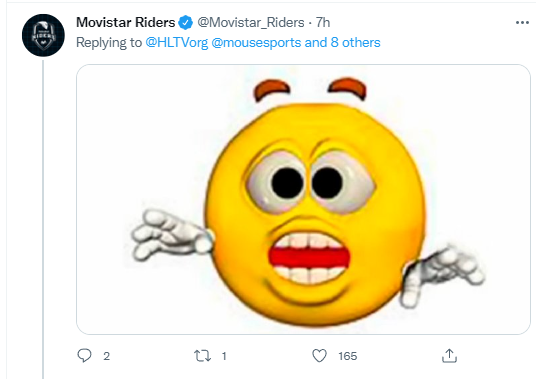Share the tweet using the upload icon
The image size is (536, 379).
[449, 355]
